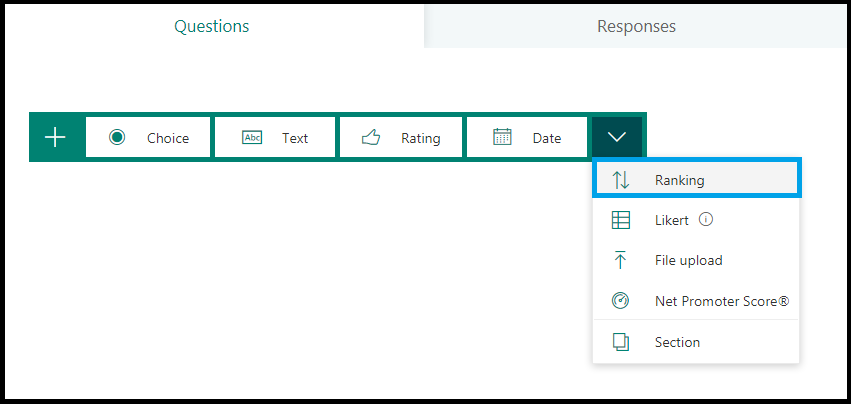
Task: Click the Net Promoter Score gauge icon
Action: pos(620,300)
